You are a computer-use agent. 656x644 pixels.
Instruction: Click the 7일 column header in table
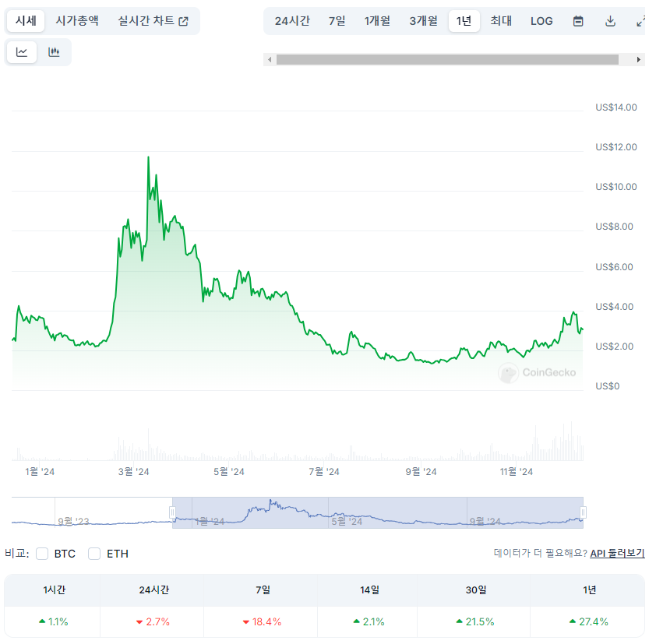263,590
